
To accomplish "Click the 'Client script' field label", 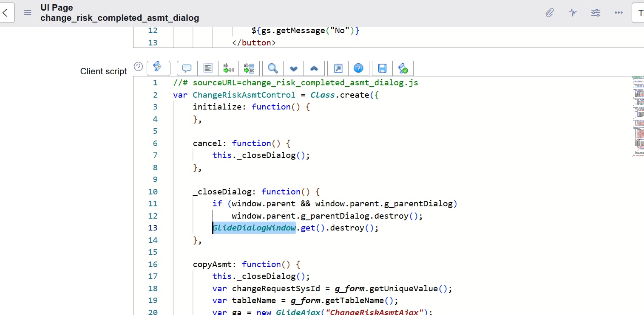I will [x=104, y=71].
